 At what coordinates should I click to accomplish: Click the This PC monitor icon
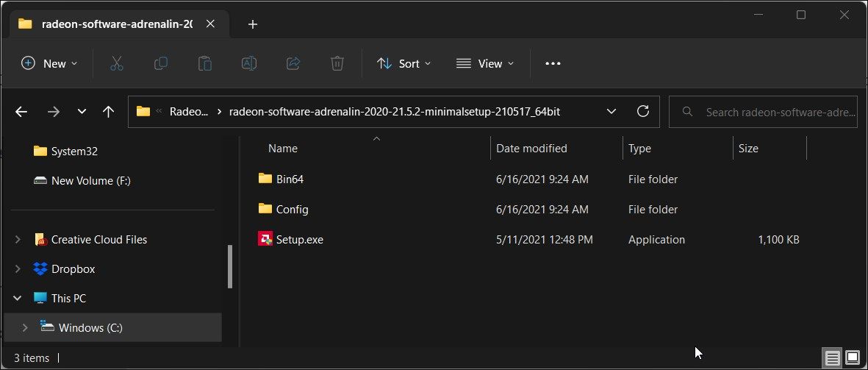(x=40, y=298)
